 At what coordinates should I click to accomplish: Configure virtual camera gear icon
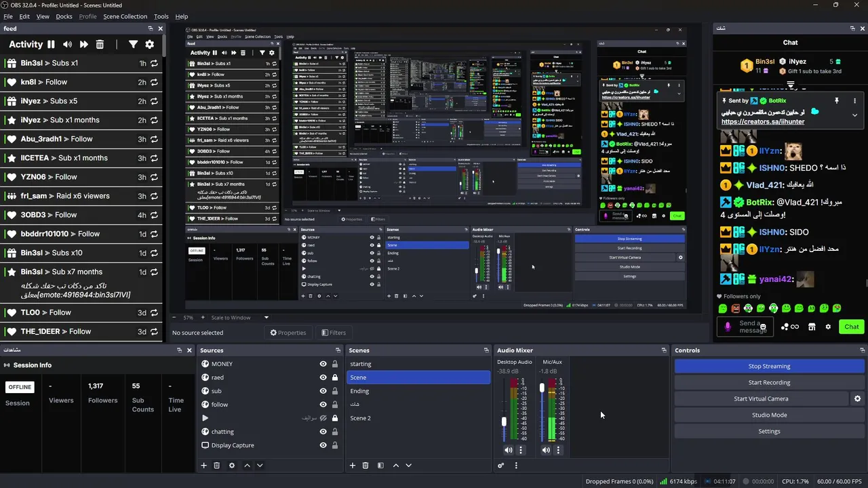[x=857, y=399]
